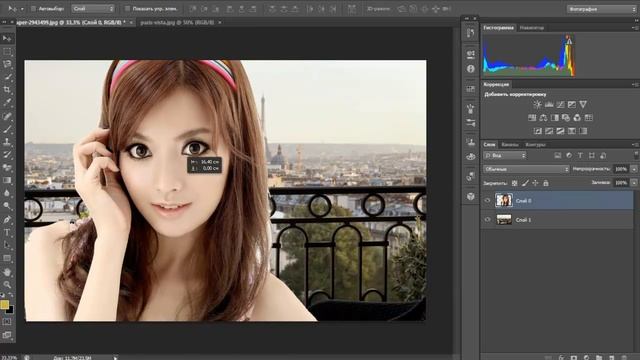Add Vibrance adjustment (triangle icon)
The width and height of the screenshot is (640, 360).
click(583, 104)
